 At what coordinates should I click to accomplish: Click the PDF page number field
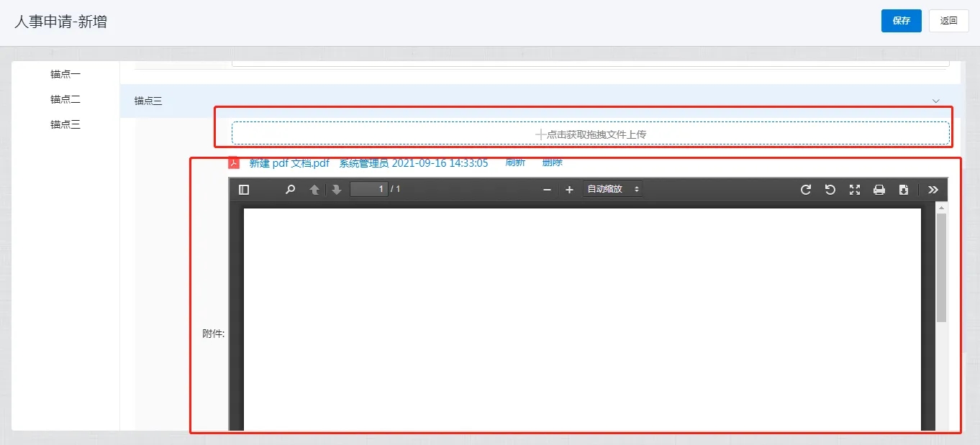pos(368,190)
